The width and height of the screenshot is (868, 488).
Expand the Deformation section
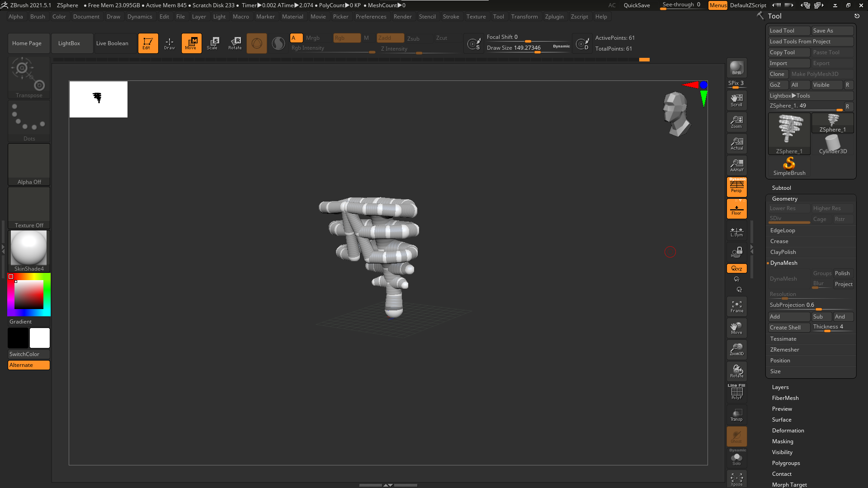788,431
